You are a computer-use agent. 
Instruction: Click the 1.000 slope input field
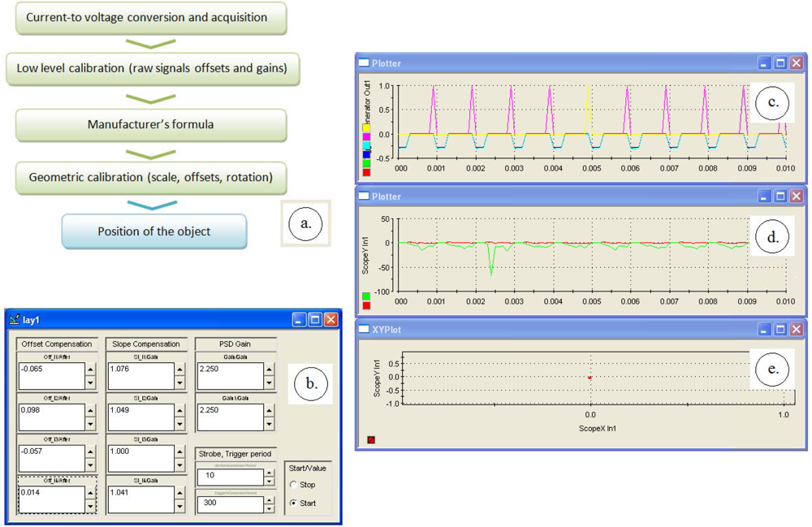click(x=140, y=458)
